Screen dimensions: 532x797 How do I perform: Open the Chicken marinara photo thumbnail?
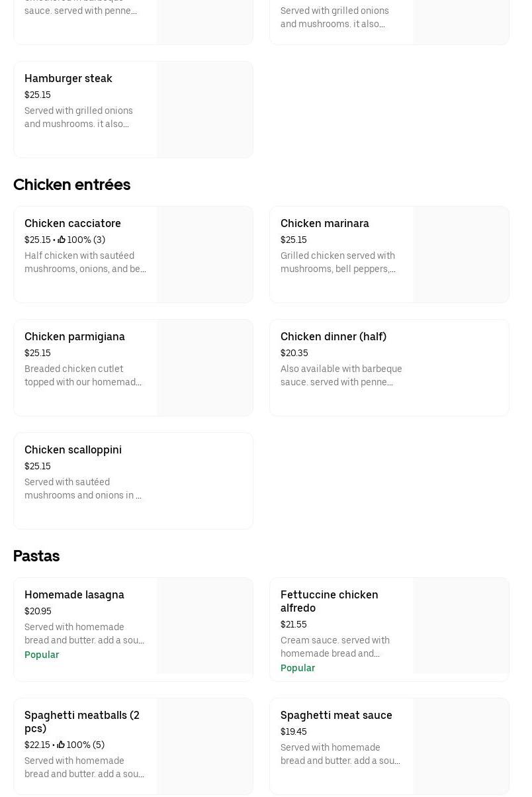pyautogui.click(x=461, y=255)
